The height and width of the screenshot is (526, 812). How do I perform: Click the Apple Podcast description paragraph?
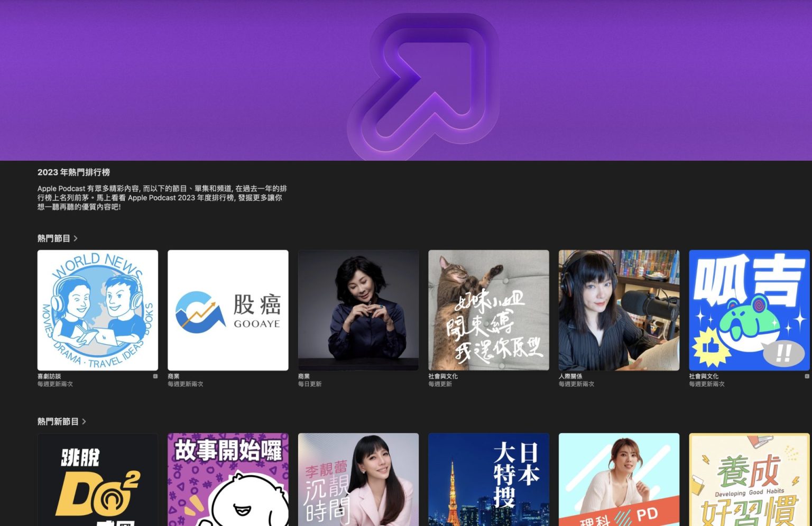coord(162,198)
